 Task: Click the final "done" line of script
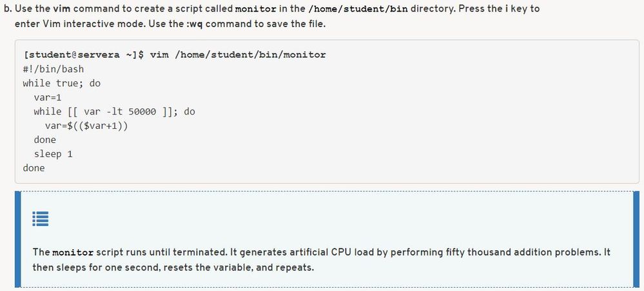click(34, 168)
